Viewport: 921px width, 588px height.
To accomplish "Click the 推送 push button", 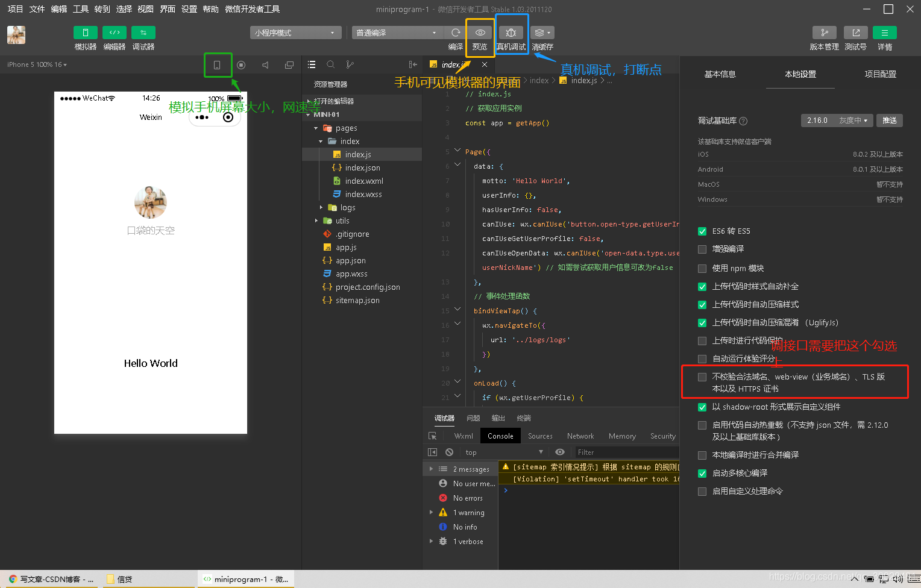I will pos(890,120).
